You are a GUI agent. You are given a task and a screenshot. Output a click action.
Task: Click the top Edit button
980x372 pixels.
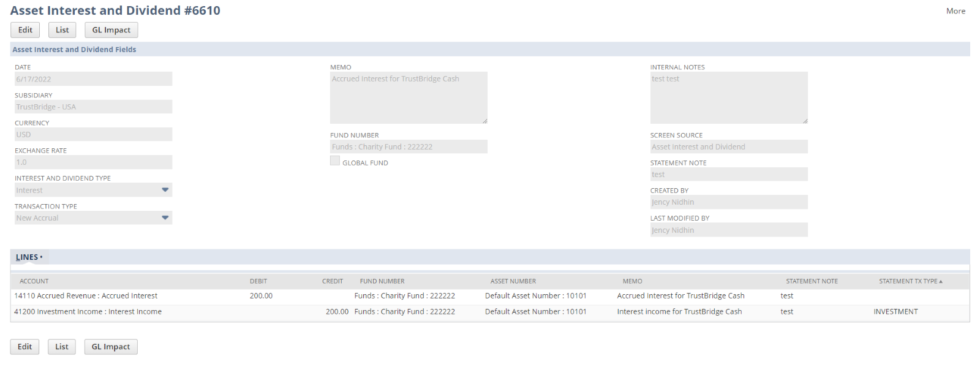(x=25, y=30)
